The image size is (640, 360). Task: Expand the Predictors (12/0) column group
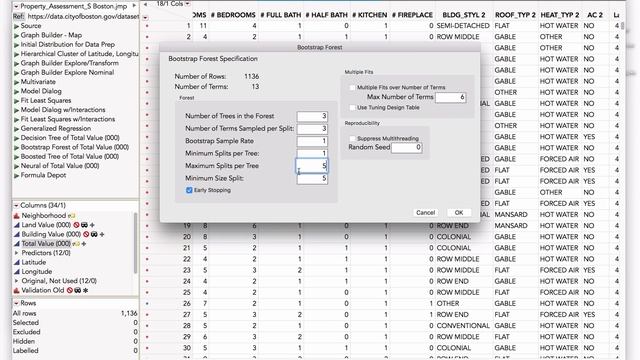16,253
